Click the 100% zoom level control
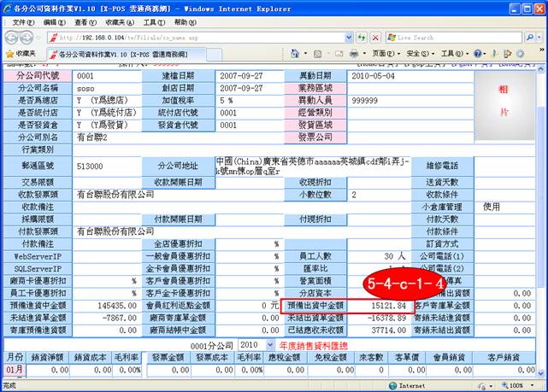The image size is (548, 392). tap(519, 386)
